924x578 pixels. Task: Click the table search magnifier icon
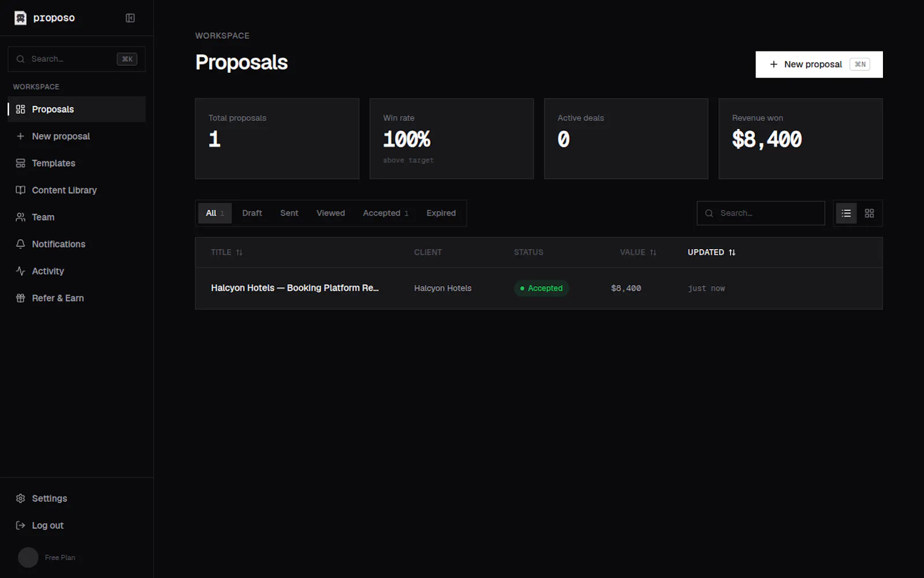pyautogui.click(x=709, y=213)
